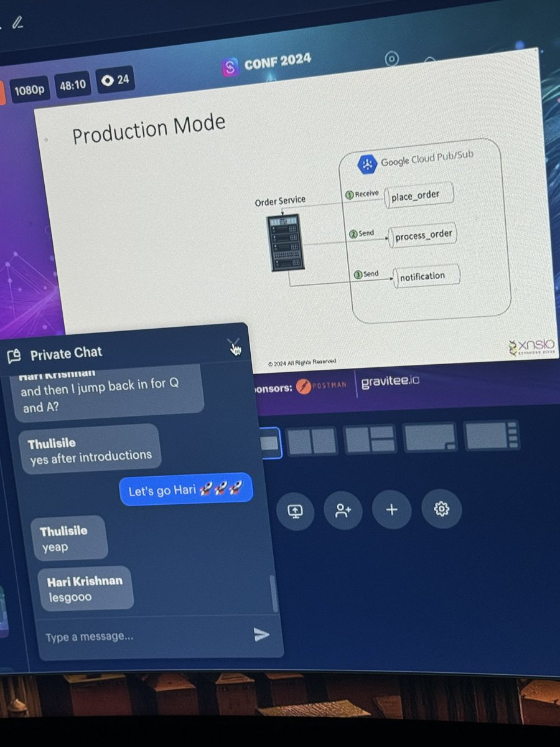
Task: Select the layout with side list
Action: [x=492, y=435]
